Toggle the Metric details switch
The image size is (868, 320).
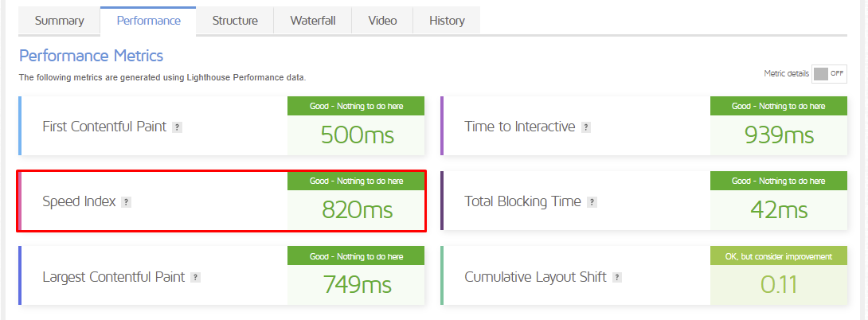(828, 73)
